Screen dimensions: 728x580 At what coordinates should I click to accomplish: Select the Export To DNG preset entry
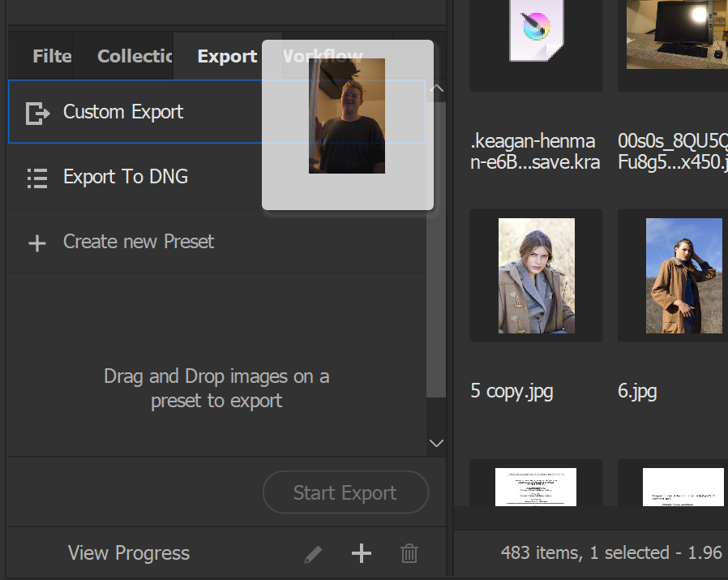tap(126, 177)
